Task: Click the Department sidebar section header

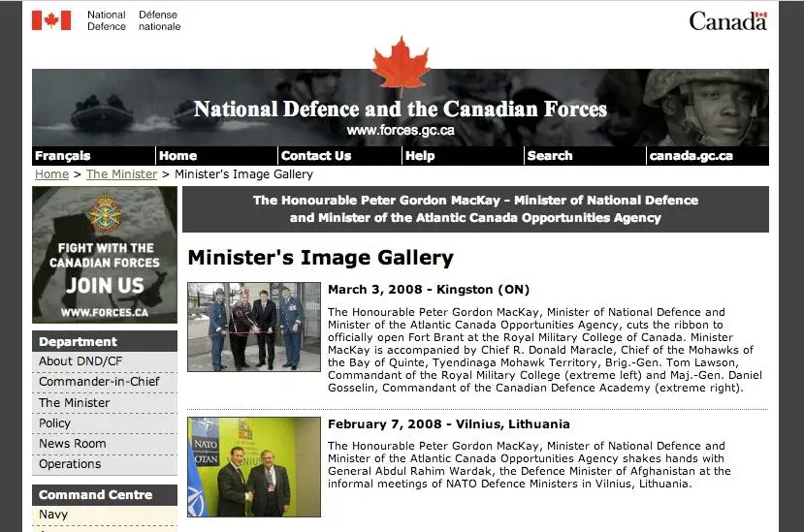Action: click(x=105, y=341)
